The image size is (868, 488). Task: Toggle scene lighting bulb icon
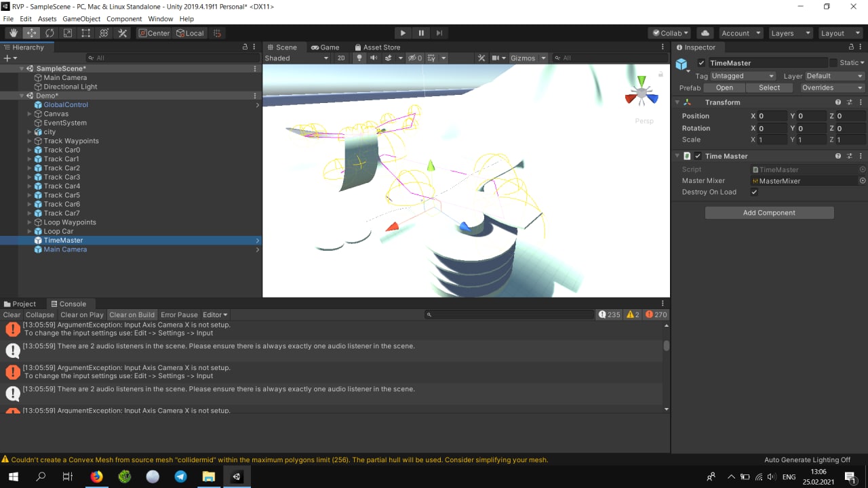pyautogui.click(x=359, y=58)
